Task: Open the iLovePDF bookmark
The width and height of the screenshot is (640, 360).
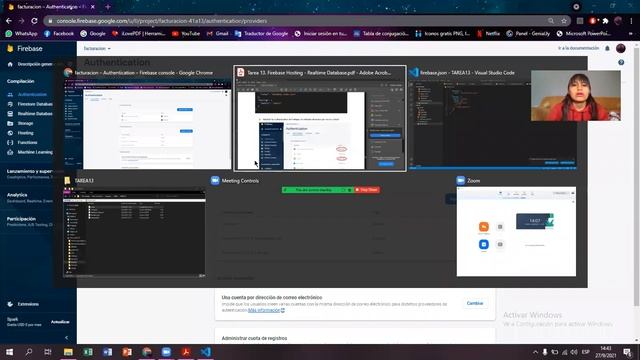Action: pyautogui.click(x=139, y=33)
